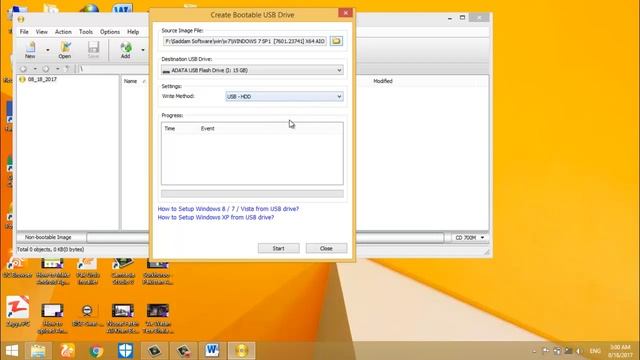The width and height of the screenshot is (640, 360).
Task: Open the Destination USB Drive dropdown
Action: [252, 70]
